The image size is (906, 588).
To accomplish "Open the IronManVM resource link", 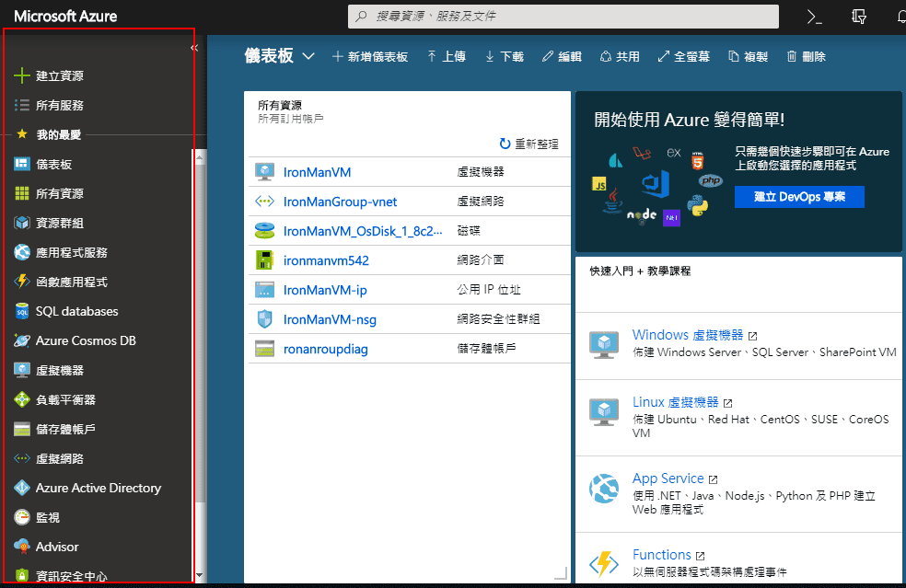I will click(x=318, y=172).
